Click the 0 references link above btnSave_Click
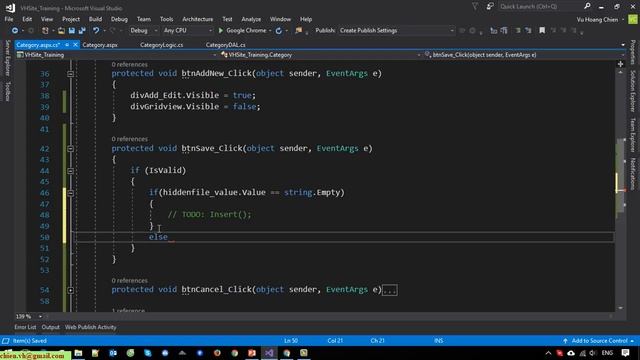This screenshot has height=360, width=640. (129, 139)
